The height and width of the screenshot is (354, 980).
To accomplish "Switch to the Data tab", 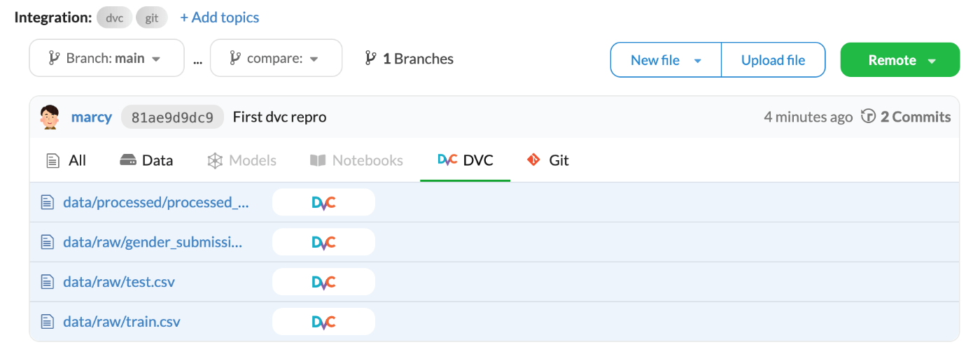I will 146,160.
